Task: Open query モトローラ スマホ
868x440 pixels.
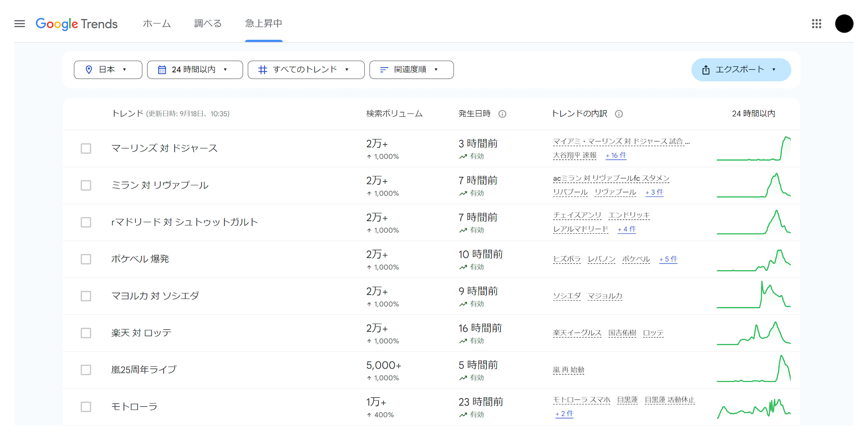Action: [582, 400]
